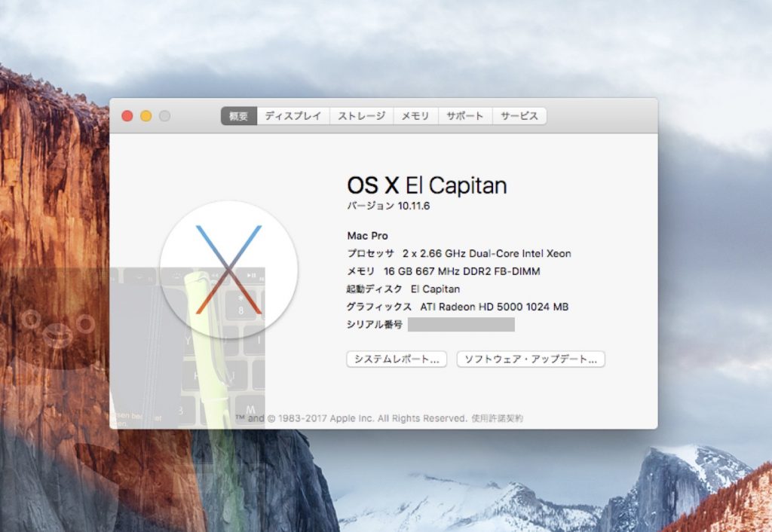The height and width of the screenshot is (532, 772).
Task: Select startup disk value El Capitan
Action: point(435,289)
